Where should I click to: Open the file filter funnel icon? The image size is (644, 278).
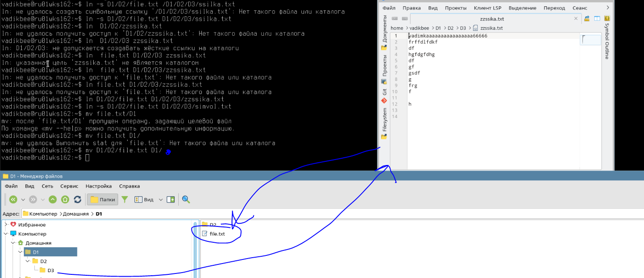pos(125,199)
